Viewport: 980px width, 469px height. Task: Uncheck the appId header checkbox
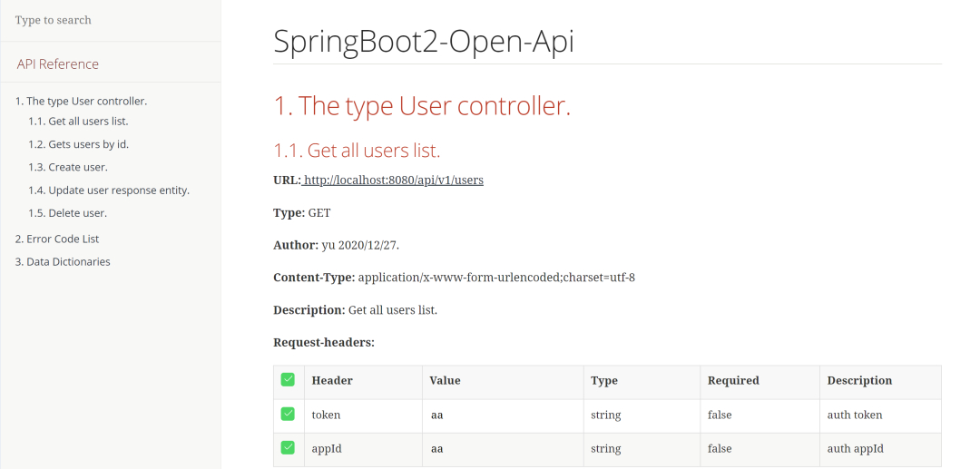(x=288, y=448)
